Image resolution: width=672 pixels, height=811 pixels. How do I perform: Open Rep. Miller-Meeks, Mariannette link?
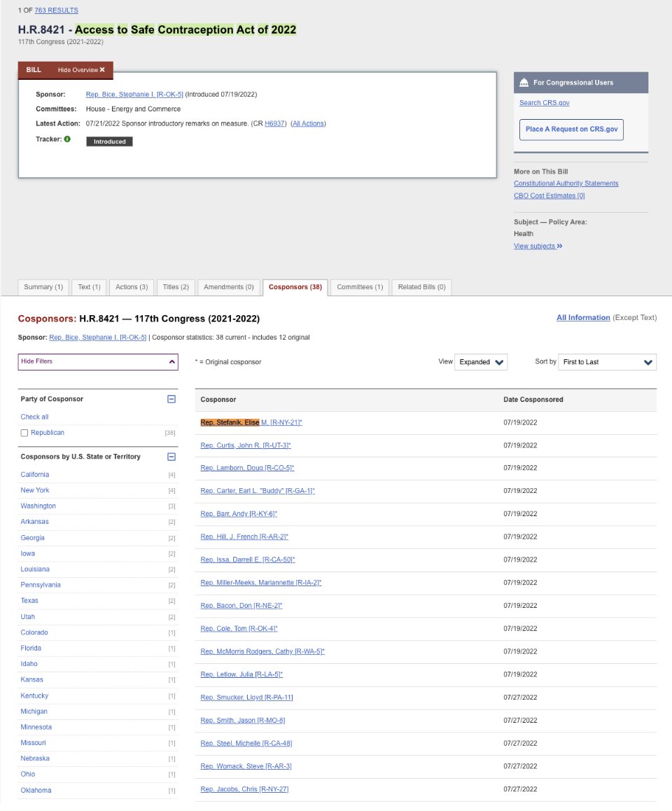coord(261,583)
